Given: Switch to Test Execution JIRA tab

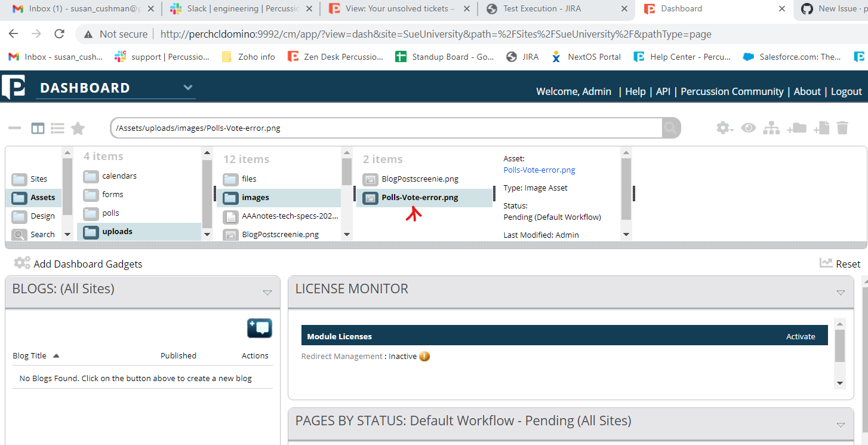Looking at the screenshot, I should tap(555, 9).
